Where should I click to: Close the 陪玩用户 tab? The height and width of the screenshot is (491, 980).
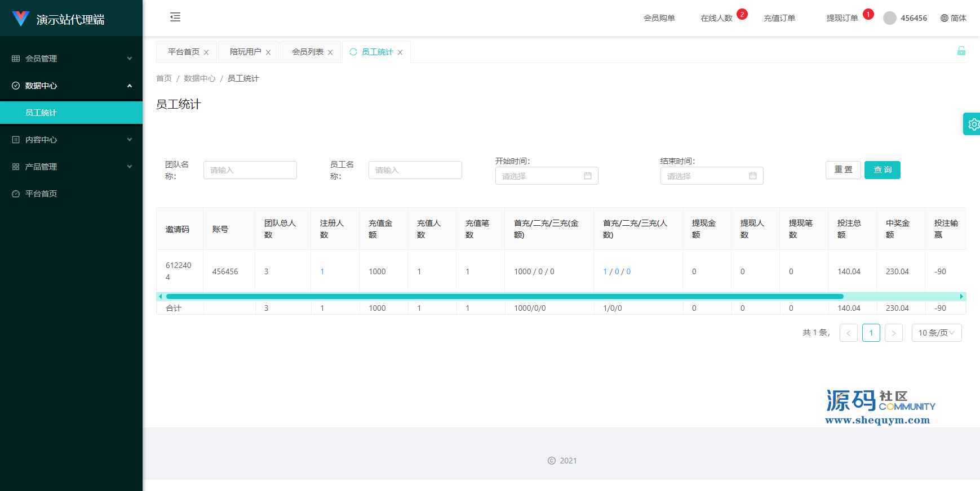268,52
